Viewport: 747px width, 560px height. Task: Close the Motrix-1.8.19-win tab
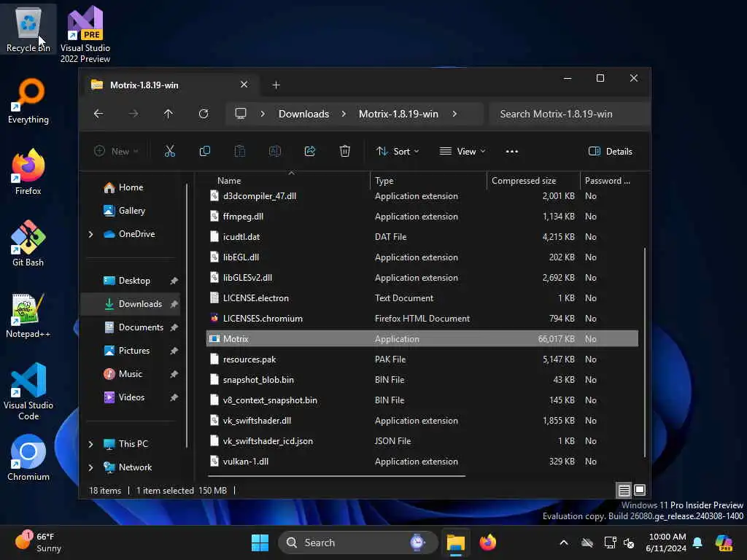click(x=244, y=85)
